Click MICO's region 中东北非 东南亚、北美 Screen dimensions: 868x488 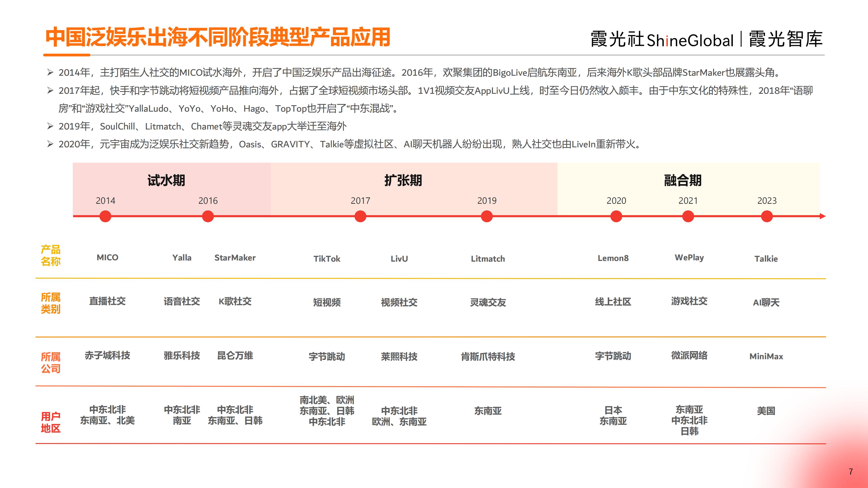108,415
